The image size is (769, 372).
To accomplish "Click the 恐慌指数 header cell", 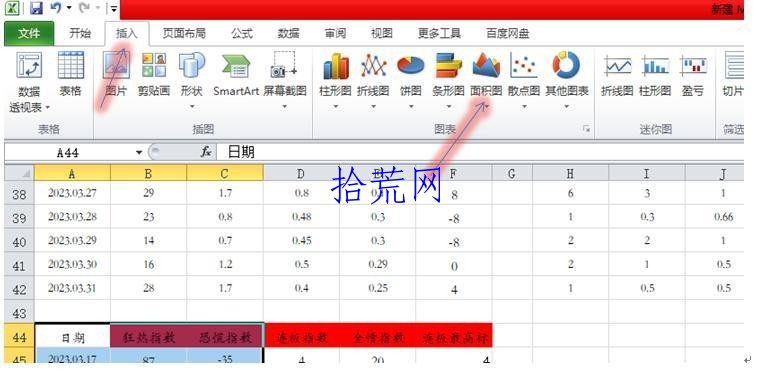I will [x=225, y=337].
